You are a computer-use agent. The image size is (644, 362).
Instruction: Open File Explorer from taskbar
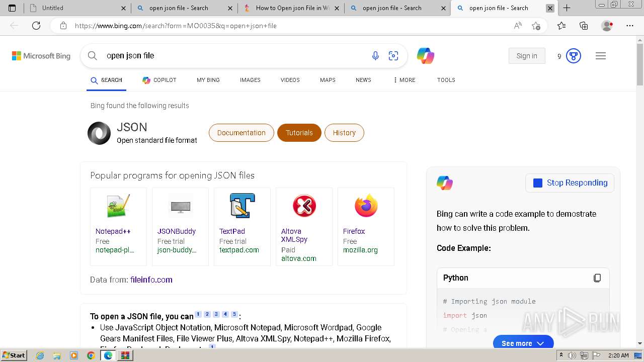[x=57, y=355]
